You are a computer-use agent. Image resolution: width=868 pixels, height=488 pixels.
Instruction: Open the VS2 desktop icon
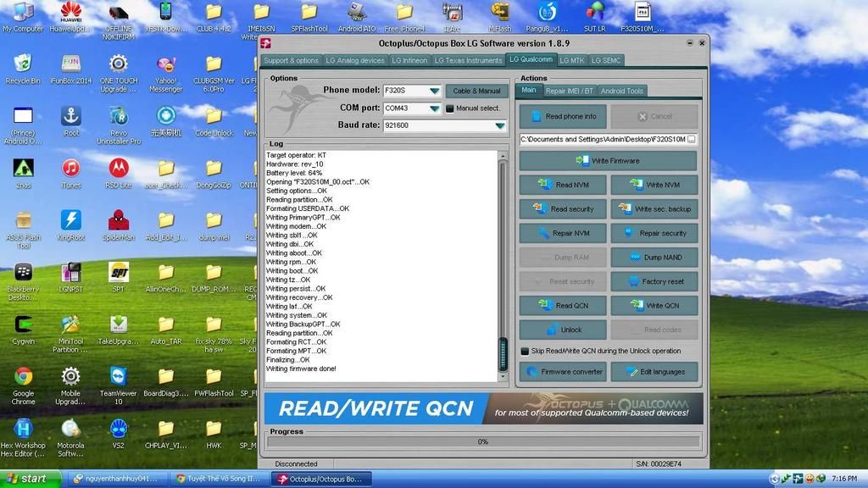click(x=119, y=434)
